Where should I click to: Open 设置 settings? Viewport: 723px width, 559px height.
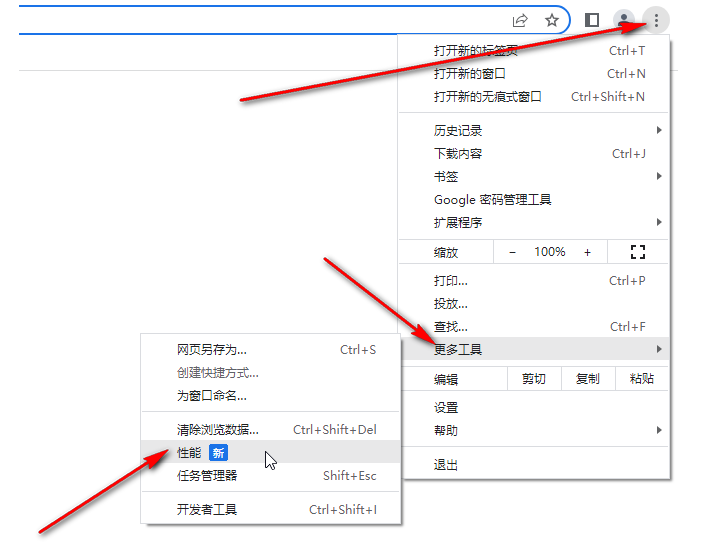point(534,407)
